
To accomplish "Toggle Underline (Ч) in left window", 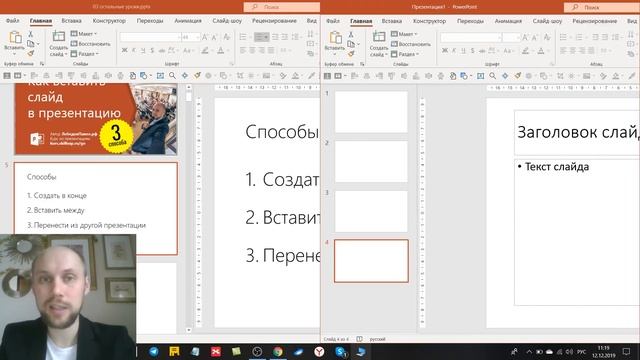I will coord(143,51).
